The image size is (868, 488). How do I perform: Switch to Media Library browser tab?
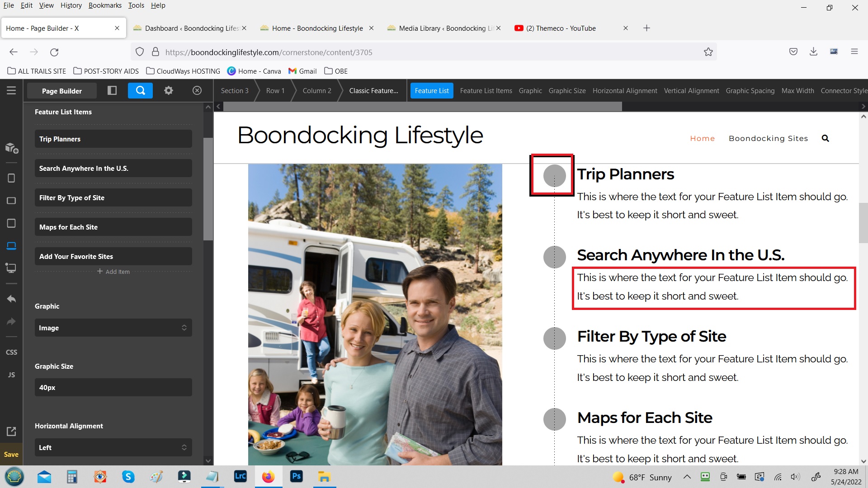coord(444,28)
